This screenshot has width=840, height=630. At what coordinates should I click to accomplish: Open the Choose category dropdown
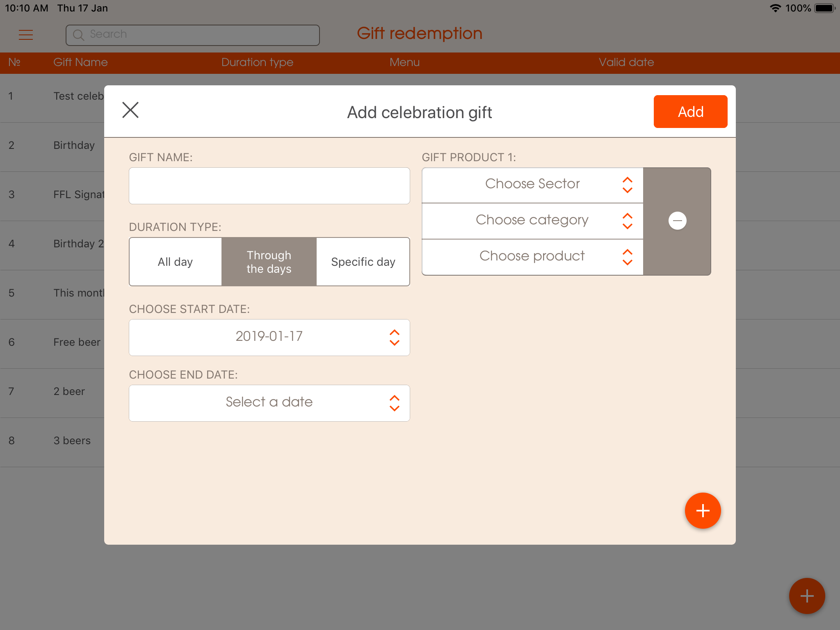(x=532, y=221)
